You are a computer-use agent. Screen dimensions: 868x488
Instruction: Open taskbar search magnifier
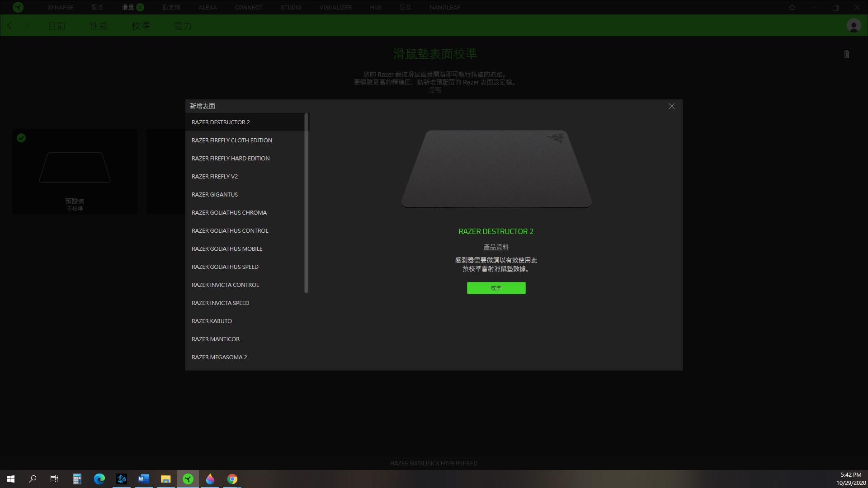coord(33,479)
